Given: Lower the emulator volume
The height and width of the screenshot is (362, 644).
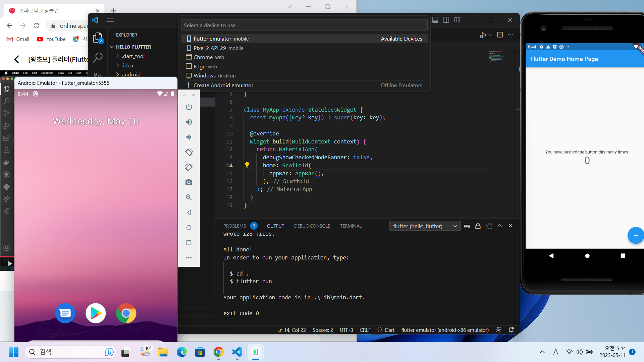Looking at the screenshot, I should [189, 137].
